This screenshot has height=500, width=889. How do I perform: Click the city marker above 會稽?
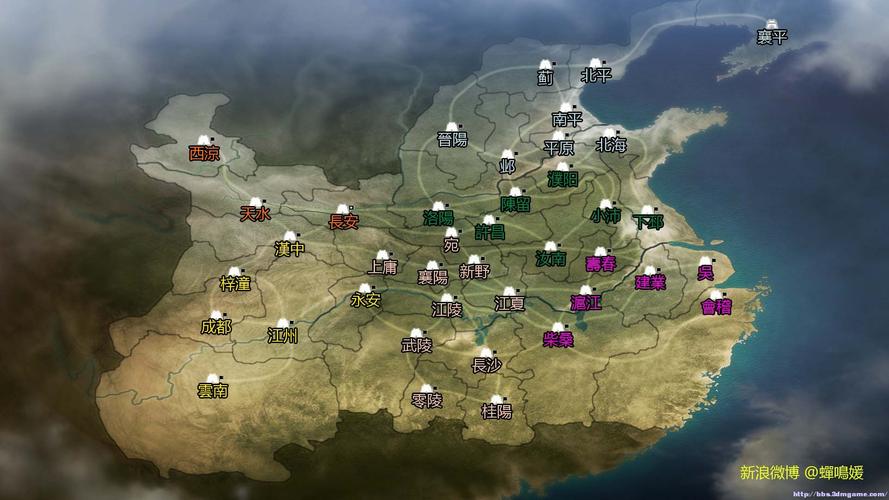click(716, 295)
